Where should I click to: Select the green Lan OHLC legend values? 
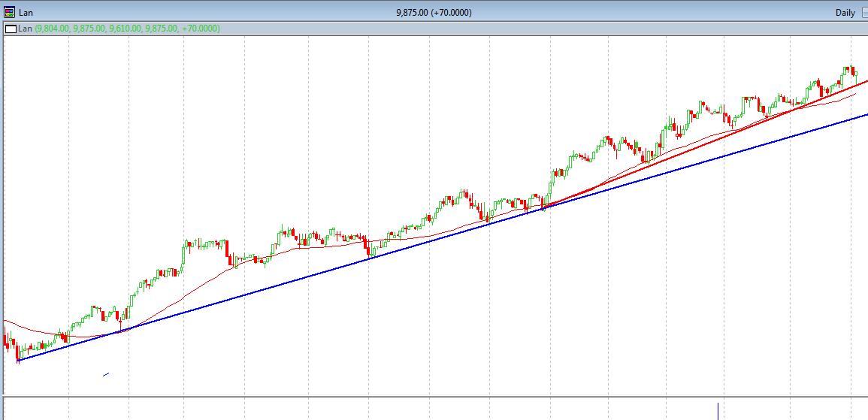click(x=128, y=29)
